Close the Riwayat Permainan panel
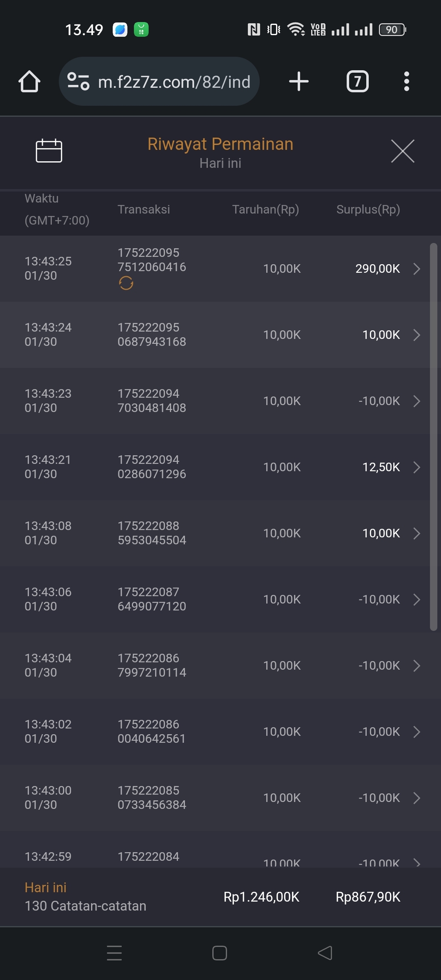Image resolution: width=441 pixels, height=980 pixels. click(403, 151)
